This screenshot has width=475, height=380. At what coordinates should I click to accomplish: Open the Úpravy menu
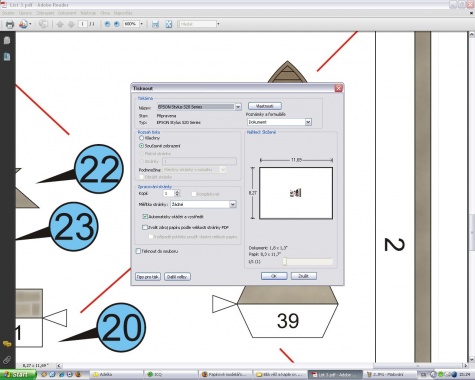click(25, 13)
